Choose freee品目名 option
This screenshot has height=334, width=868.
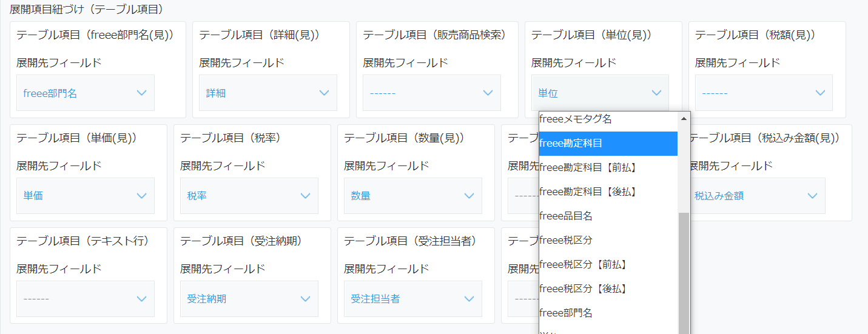(x=608, y=216)
